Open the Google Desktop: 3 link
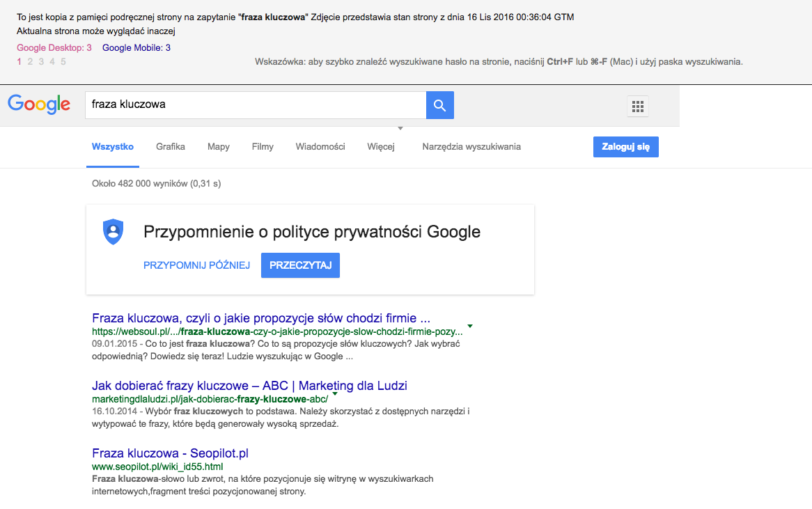Image resolution: width=812 pixels, height=509 pixels. [54, 48]
